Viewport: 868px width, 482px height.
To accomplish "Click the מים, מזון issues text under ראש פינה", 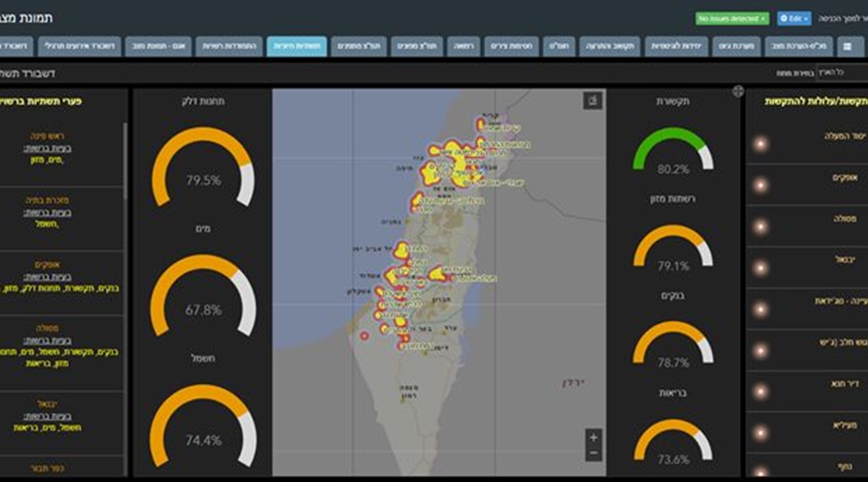I will click(x=47, y=160).
